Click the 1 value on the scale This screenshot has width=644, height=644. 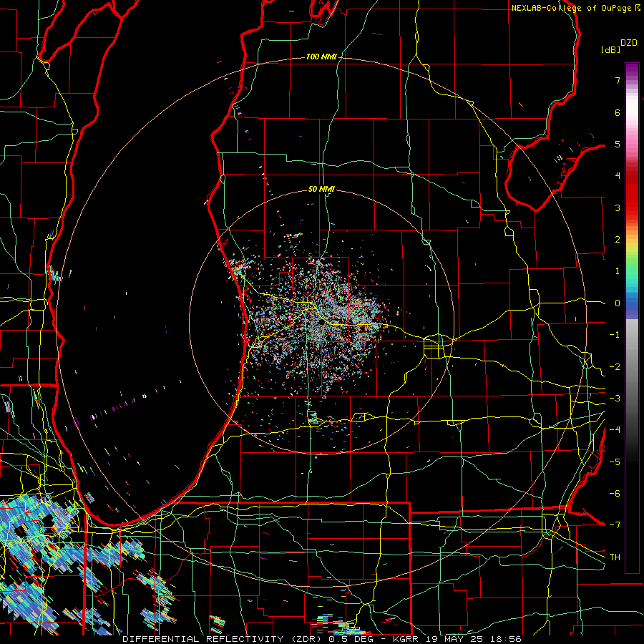pyautogui.click(x=618, y=271)
